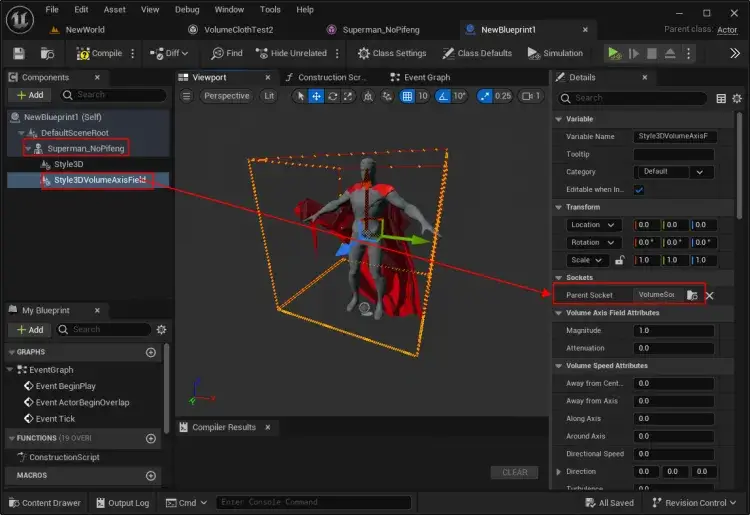Toggle rotation snap angle icon
The height and width of the screenshot is (515, 750).
[x=443, y=96]
